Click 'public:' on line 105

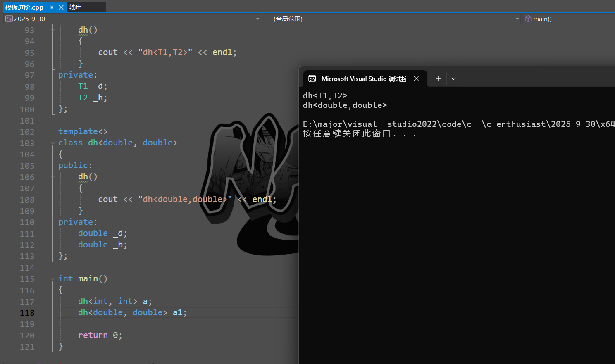pyautogui.click(x=75, y=165)
